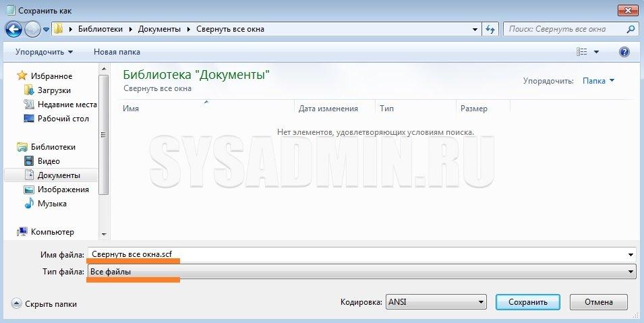
Task: Select Библиотеки in the navigation pane
Action: tap(53, 147)
